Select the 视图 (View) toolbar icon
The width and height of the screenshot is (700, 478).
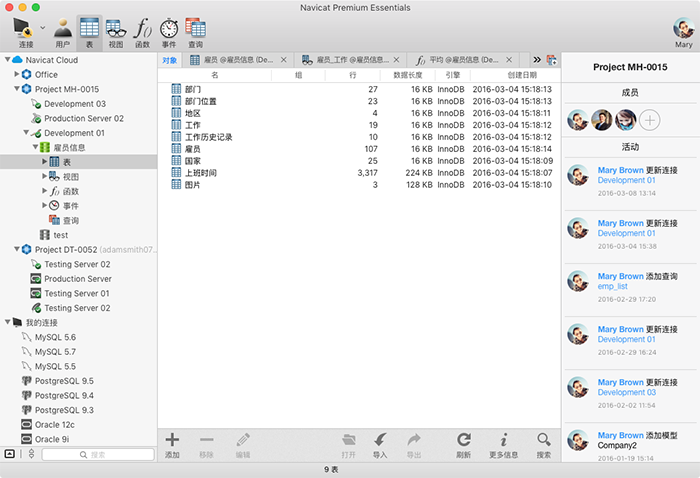click(116, 28)
